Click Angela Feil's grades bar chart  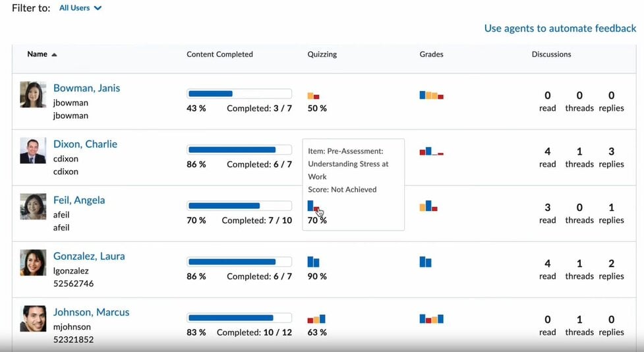coord(428,206)
